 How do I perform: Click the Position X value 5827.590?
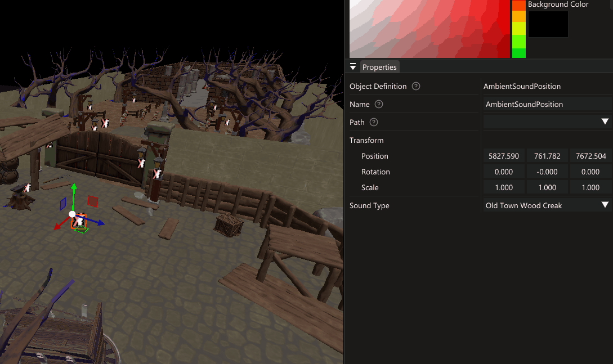(x=504, y=156)
